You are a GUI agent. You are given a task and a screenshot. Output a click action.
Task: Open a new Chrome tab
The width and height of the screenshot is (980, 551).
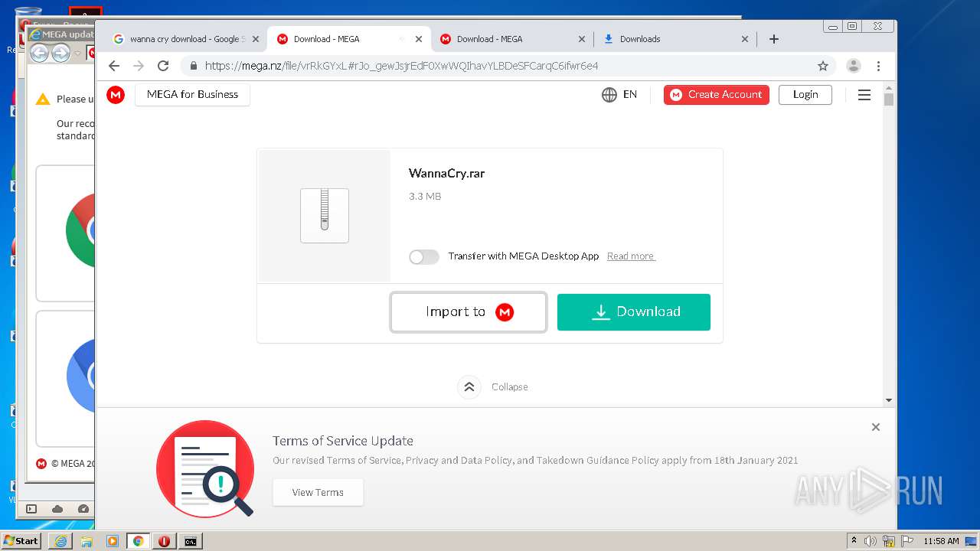pos(774,39)
